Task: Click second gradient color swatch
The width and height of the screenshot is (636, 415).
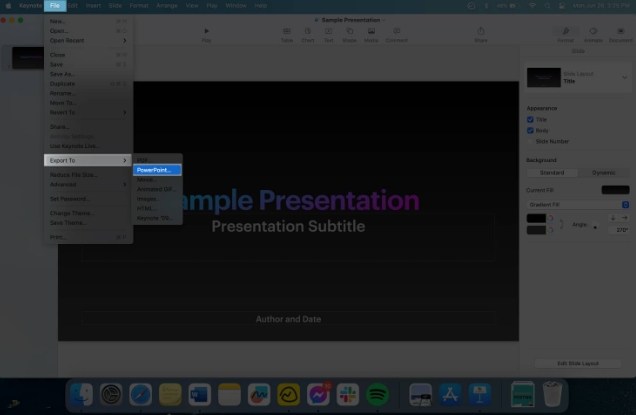Action: click(x=536, y=230)
